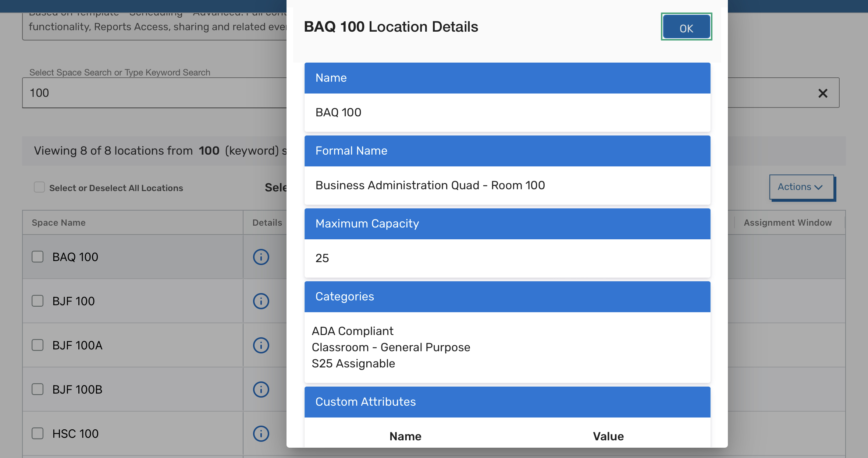Expand the Actions dropdown
This screenshot has height=458, width=868.
point(801,187)
